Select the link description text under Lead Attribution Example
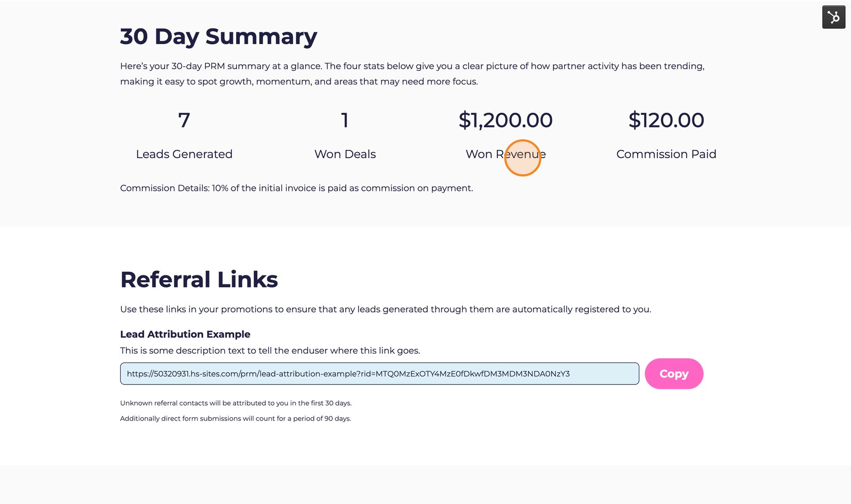Screen dimensions: 851x504 270,350
